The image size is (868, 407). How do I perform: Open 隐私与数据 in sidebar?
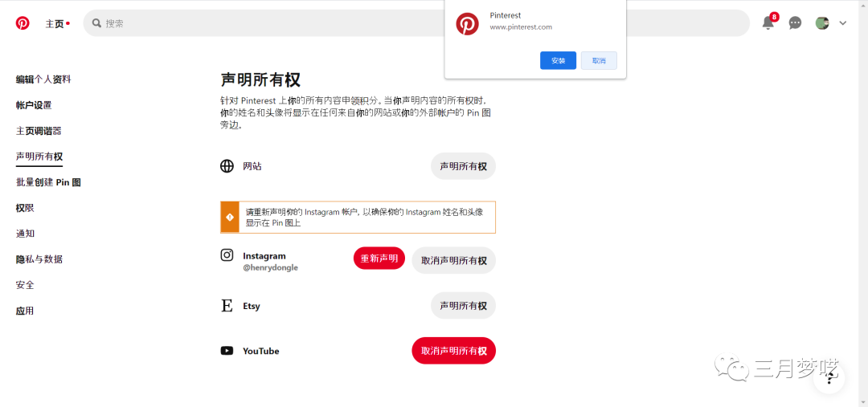(x=39, y=259)
